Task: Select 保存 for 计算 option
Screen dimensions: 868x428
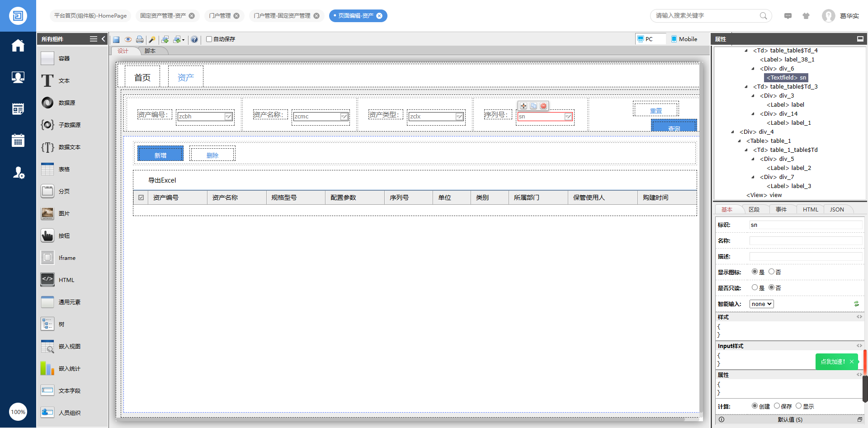Action: pyautogui.click(x=777, y=406)
